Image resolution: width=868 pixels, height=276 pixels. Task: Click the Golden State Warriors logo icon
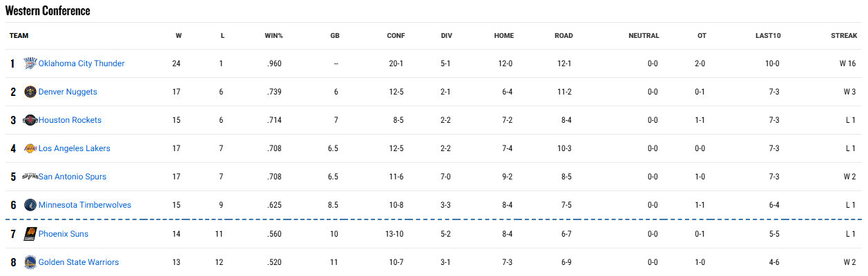coord(30,262)
